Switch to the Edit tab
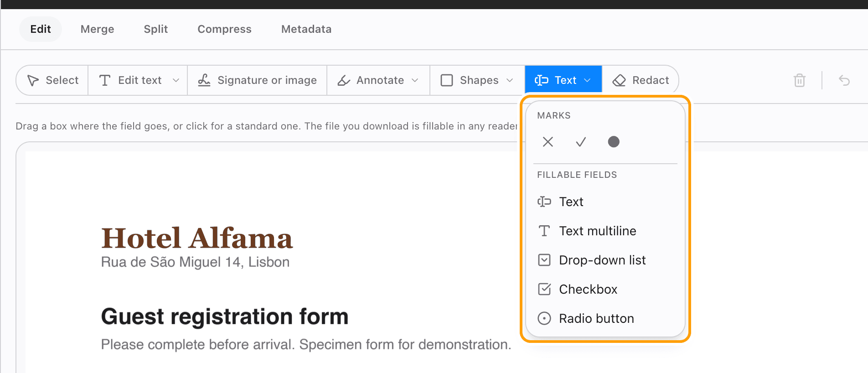Screen dimensions: 868x373 pos(40,29)
